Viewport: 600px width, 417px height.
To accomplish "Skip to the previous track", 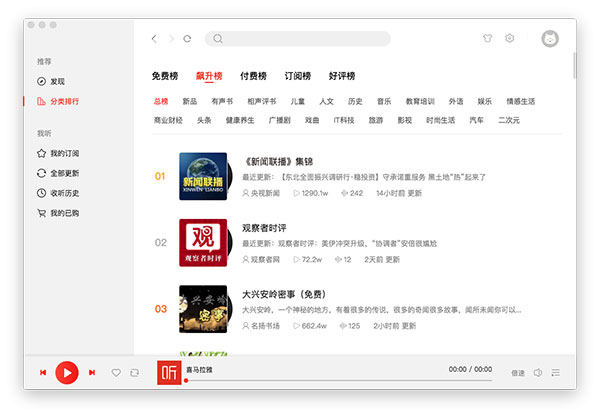I will coord(43,373).
